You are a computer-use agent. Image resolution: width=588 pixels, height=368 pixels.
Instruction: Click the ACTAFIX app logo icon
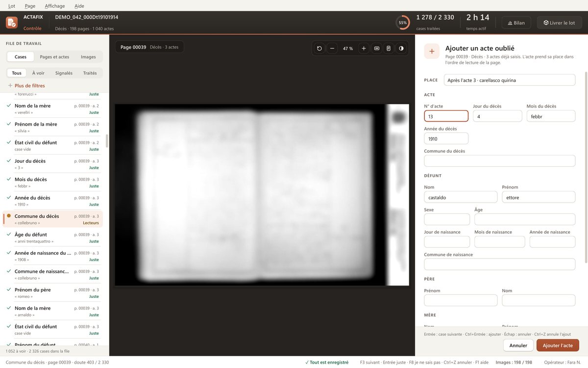pyautogui.click(x=12, y=23)
